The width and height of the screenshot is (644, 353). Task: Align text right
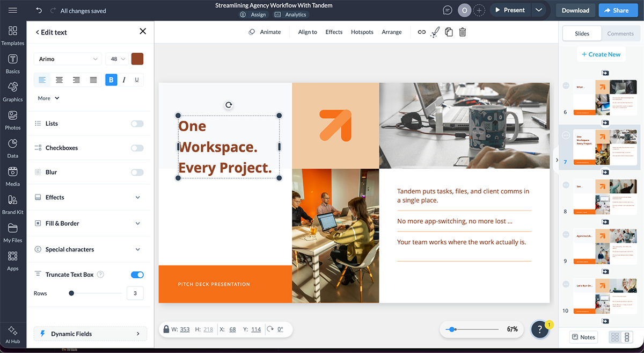point(76,80)
